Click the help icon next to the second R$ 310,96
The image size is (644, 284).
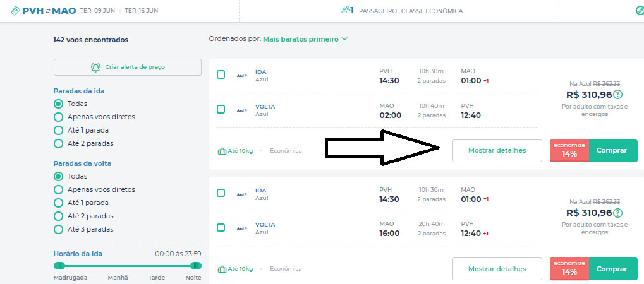coord(617,213)
